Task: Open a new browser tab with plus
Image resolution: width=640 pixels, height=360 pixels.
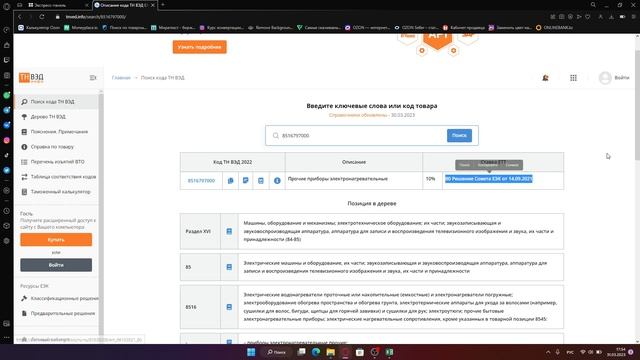Action: tap(162, 5)
